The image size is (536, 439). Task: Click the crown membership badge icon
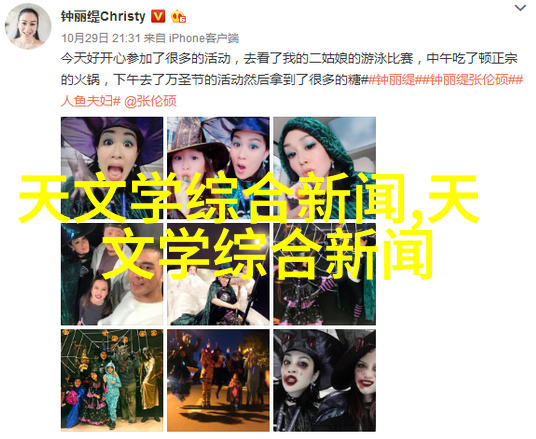(178, 16)
